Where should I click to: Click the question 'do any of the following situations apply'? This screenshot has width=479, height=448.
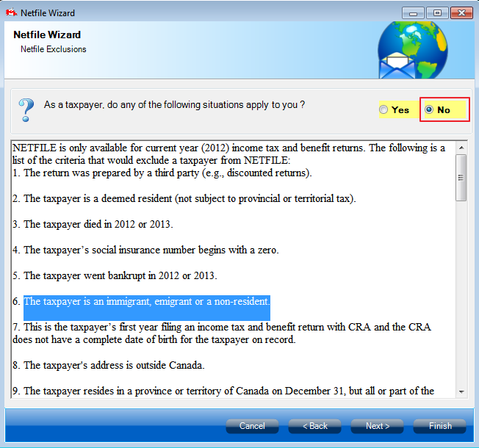click(174, 105)
